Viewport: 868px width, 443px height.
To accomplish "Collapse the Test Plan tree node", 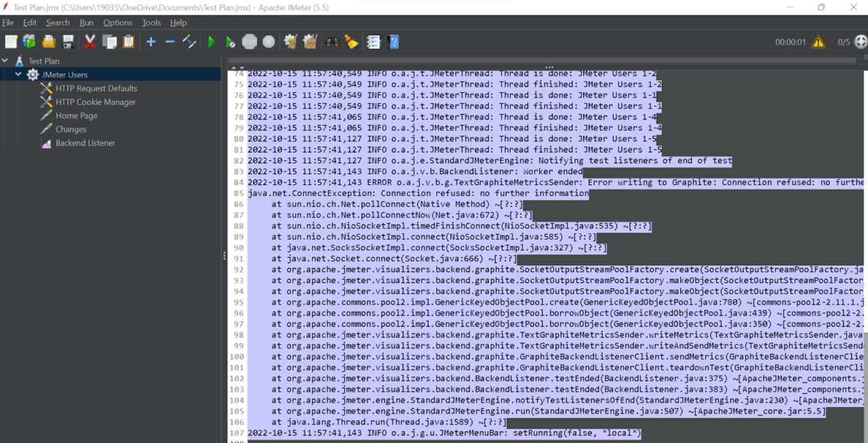I will [5, 61].
